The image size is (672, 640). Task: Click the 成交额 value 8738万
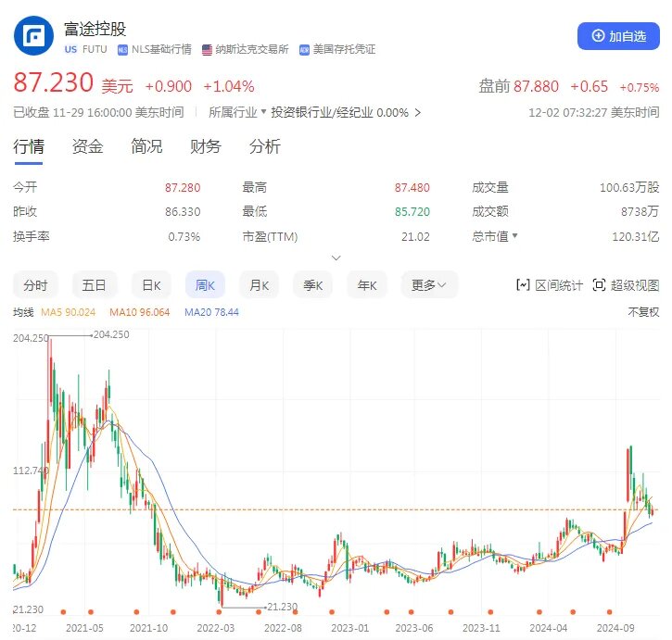click(x=640, y=211)
